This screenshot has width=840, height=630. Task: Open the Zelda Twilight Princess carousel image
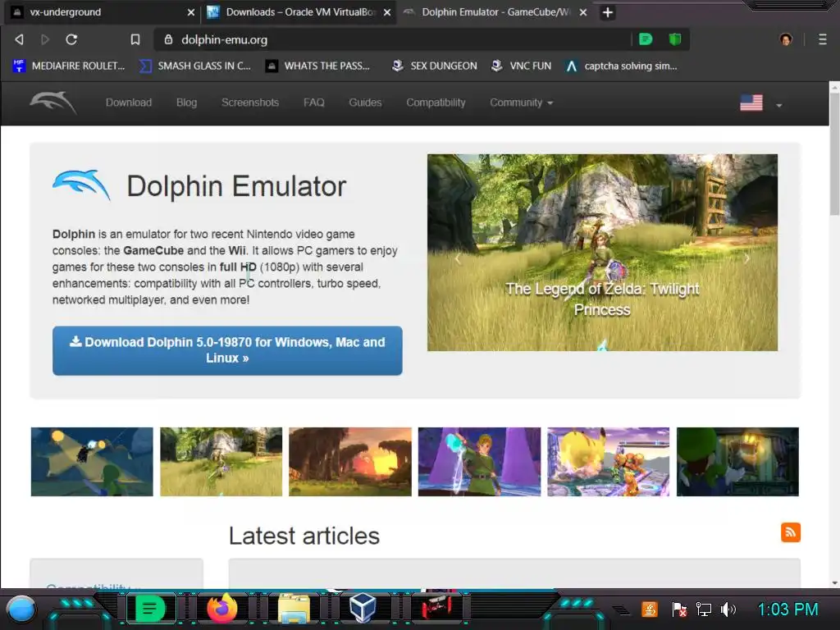(602, 253)
